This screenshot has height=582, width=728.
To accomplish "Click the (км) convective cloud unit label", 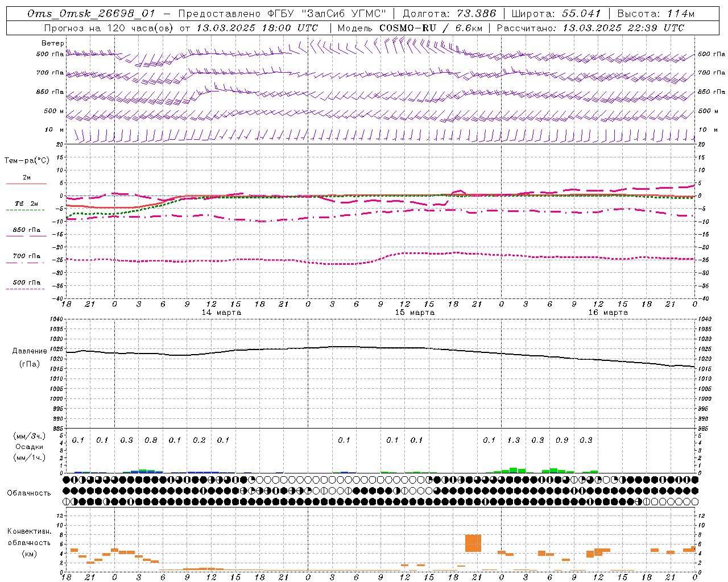I will click(30, 554).
